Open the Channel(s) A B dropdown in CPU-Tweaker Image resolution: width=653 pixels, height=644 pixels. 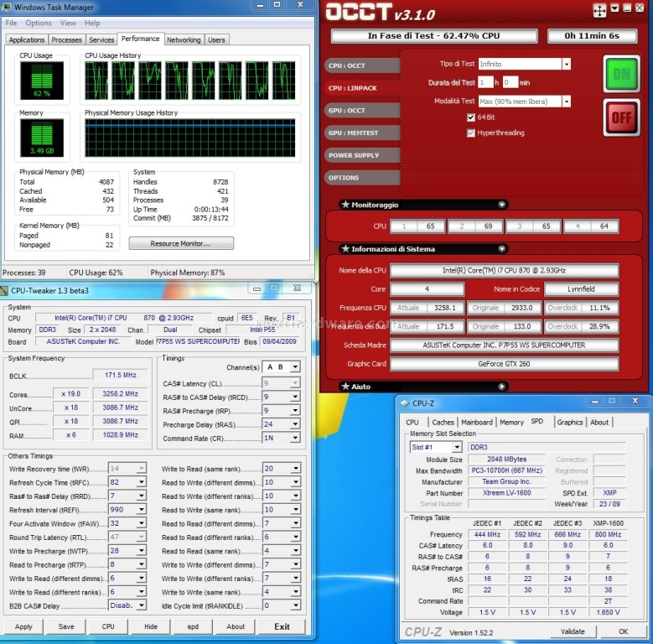pyautogui.click(x=295, y=367)
